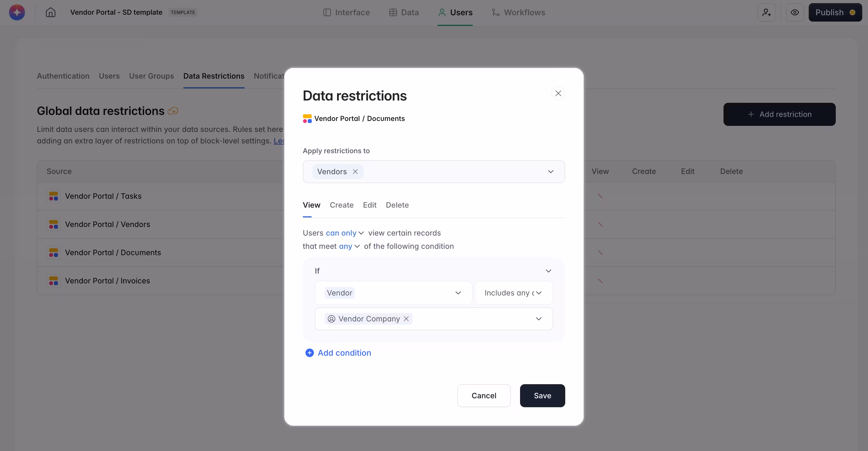Viewport: 868px width, 451px height.
Task: Click the Add condition link
Action: 344,353
